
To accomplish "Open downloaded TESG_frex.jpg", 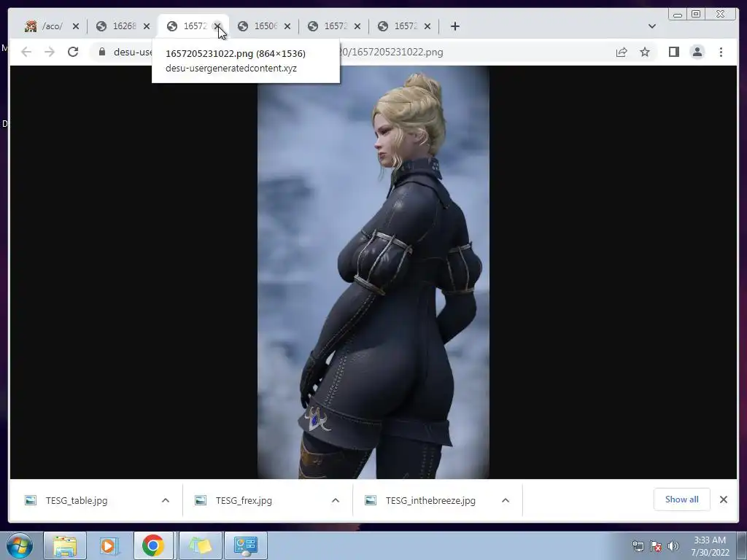I will pyautogui.click(x=244, y=500).
